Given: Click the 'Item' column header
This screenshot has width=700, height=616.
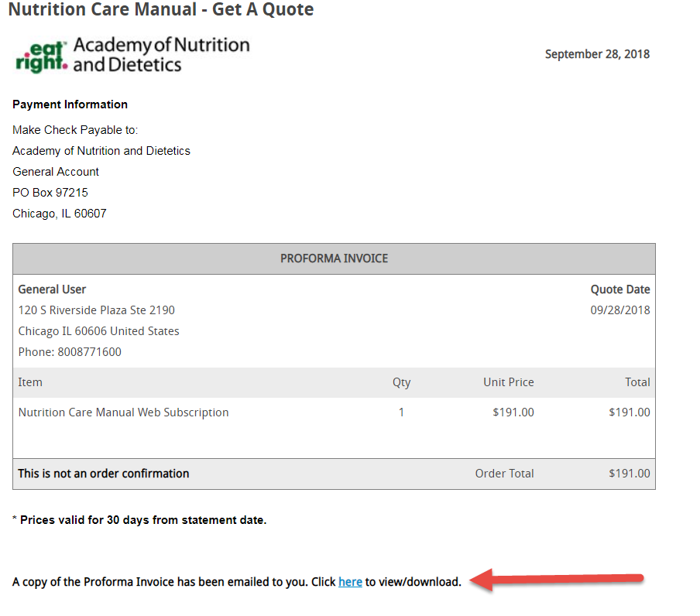Looking at the screenshot, I should [x=30, y=382].
